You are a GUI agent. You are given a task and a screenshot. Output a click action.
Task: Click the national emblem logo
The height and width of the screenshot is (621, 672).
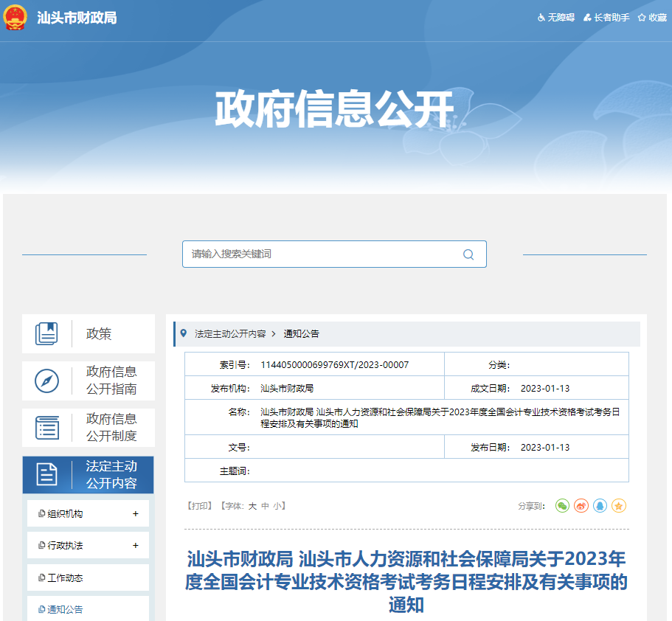coord(17,20)
